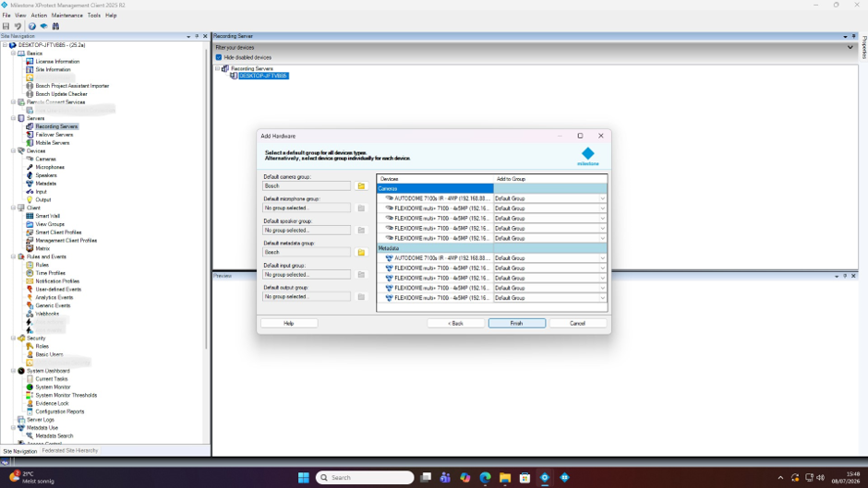Click the Webhooks icon
Viewport: 868px width, 488px height.
coord(30,314)
